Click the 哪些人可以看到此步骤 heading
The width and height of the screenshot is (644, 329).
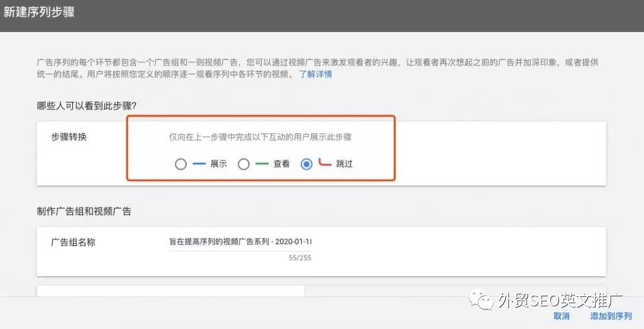(87, 106)
